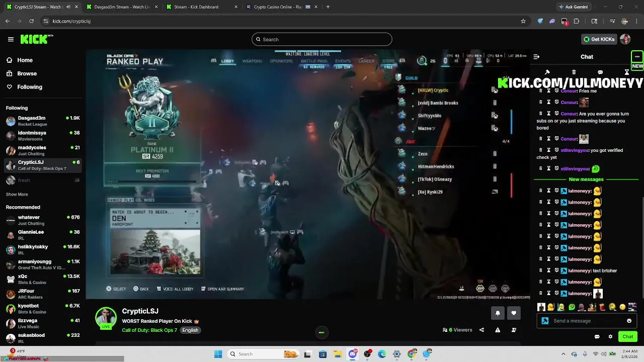Switch to Crypto Casino Online tab

pyautogui.click(x=277, y=7)
